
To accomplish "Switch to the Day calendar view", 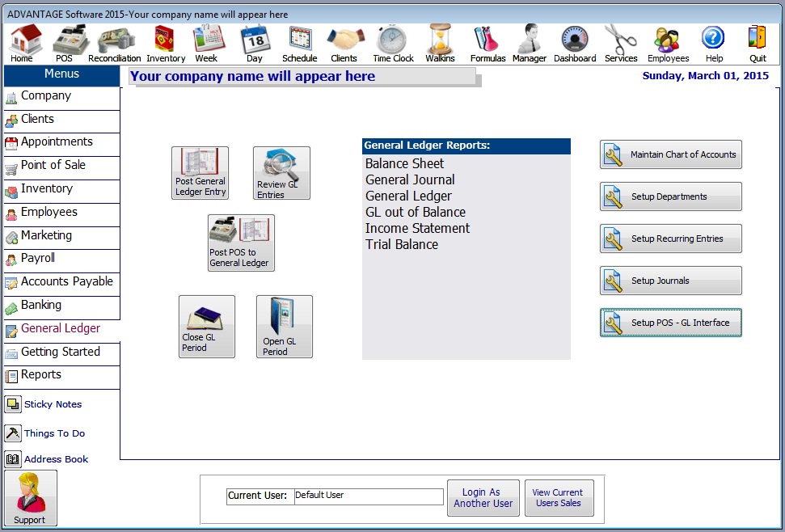I will click(255, 44).
